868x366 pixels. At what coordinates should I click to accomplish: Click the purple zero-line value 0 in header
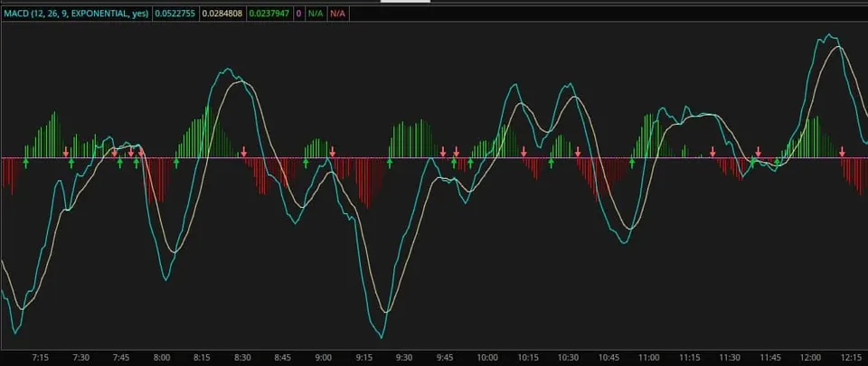point(299,14)
